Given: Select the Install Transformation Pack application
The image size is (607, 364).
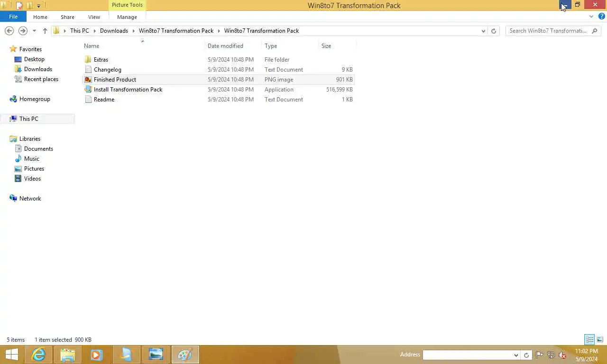Looking at the screenshot, I should click(128, 90).
